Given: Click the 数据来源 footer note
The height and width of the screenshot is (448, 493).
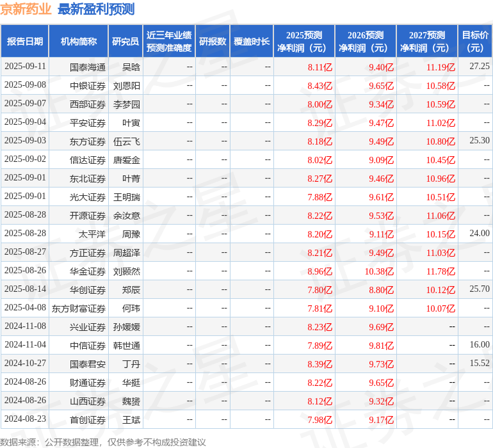Looking at the screenshot, I should [x=103, y=442].
